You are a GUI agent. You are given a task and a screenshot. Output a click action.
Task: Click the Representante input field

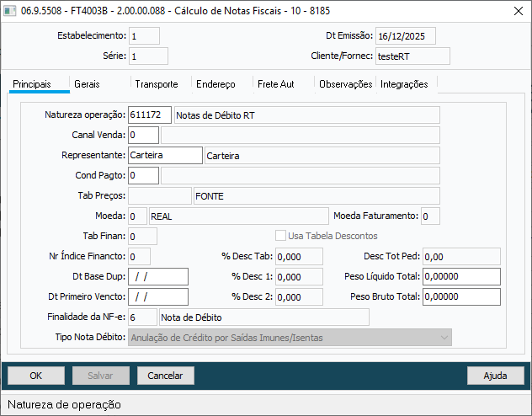[x=165, y=155]
